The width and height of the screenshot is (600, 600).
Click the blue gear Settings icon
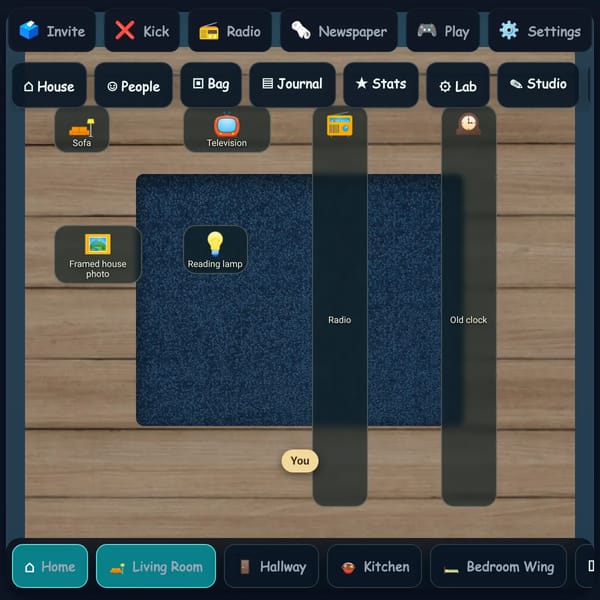[x=509, y=30]
